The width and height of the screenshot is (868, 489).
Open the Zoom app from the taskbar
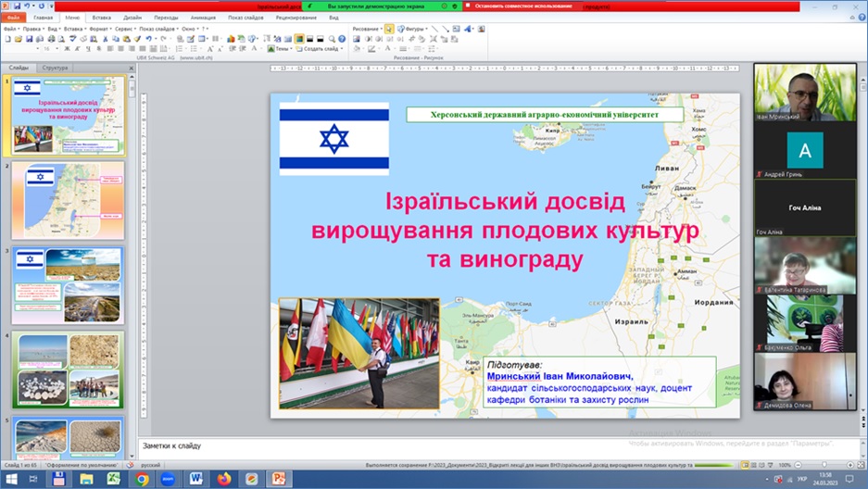(169, 479)
